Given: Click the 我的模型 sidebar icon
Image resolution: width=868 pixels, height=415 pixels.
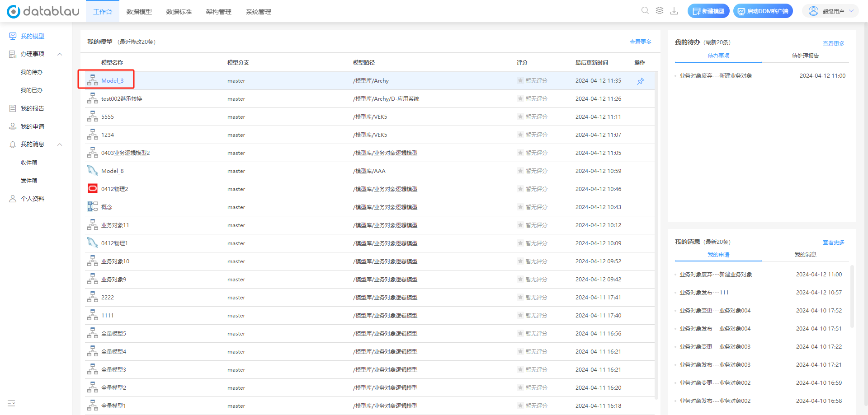Looking at the screenshot, I should coord(13,36).
